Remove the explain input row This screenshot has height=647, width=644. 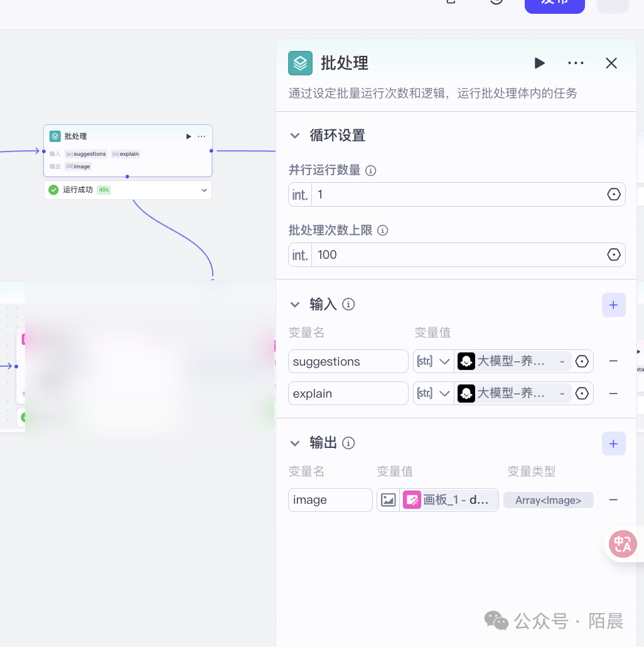click(x=613, y=394)
